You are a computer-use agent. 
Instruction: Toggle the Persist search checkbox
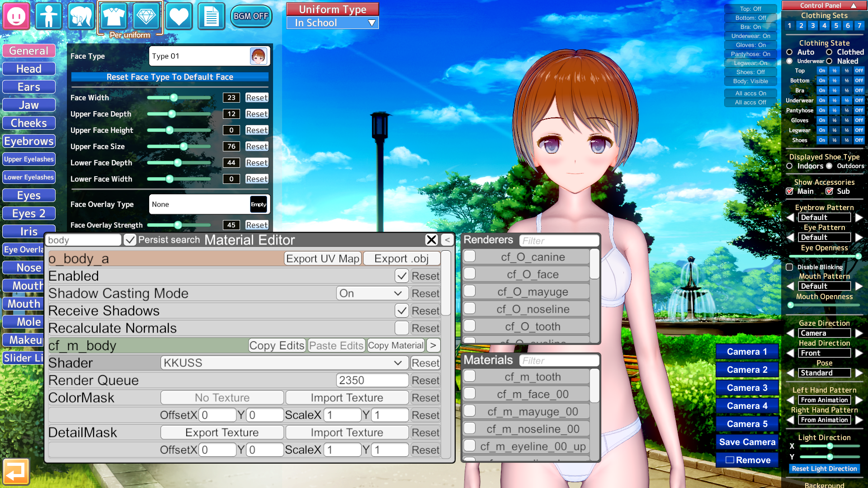coord(130,240)
